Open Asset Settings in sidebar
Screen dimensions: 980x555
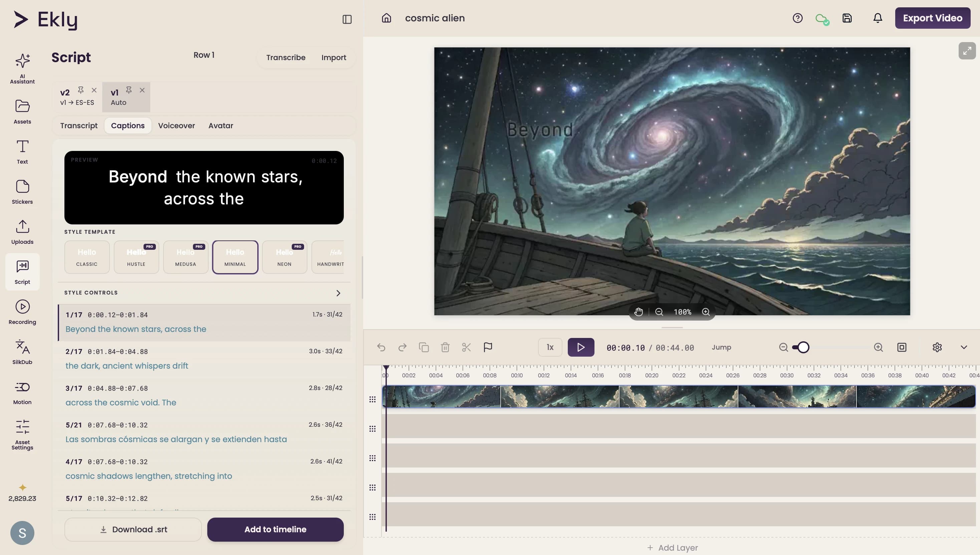(22, 434)
